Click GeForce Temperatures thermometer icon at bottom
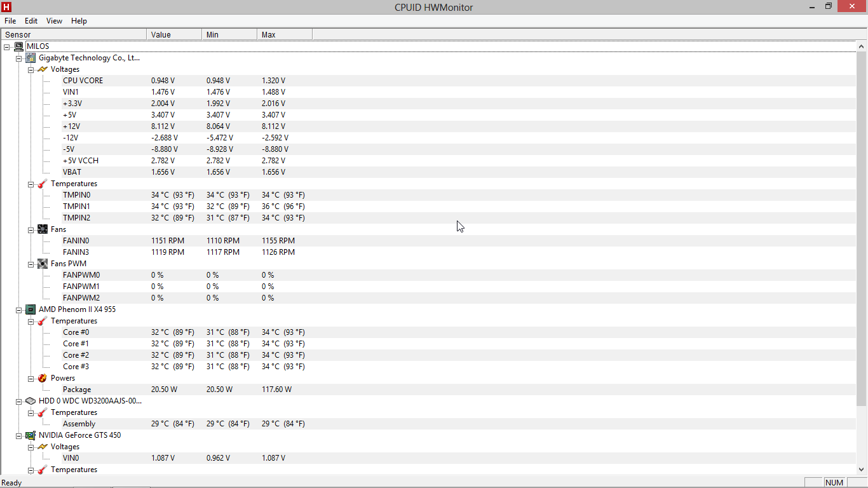Screen dimensions: 868x488 (43, 470)
